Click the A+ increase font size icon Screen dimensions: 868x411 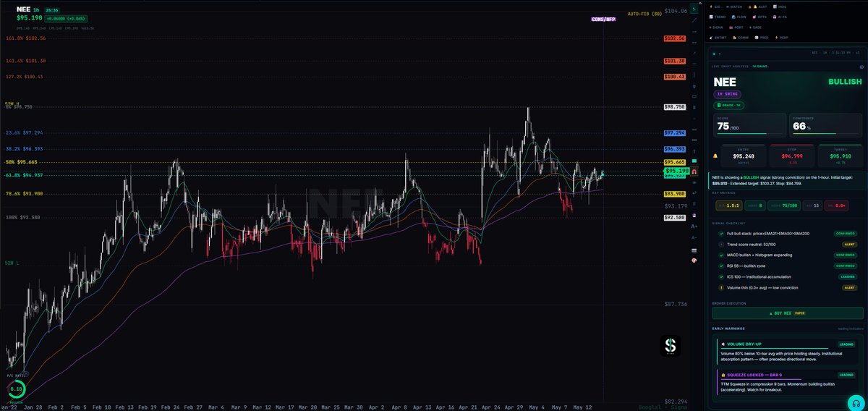[694, 226]
